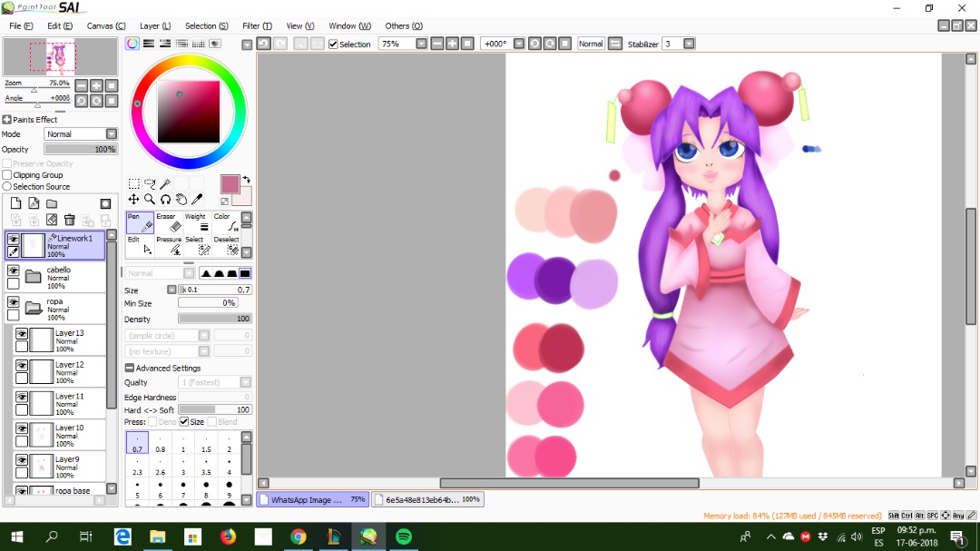Click the navigator zoom out minus button
Screen dimensions: 980x551
(82, 85)
